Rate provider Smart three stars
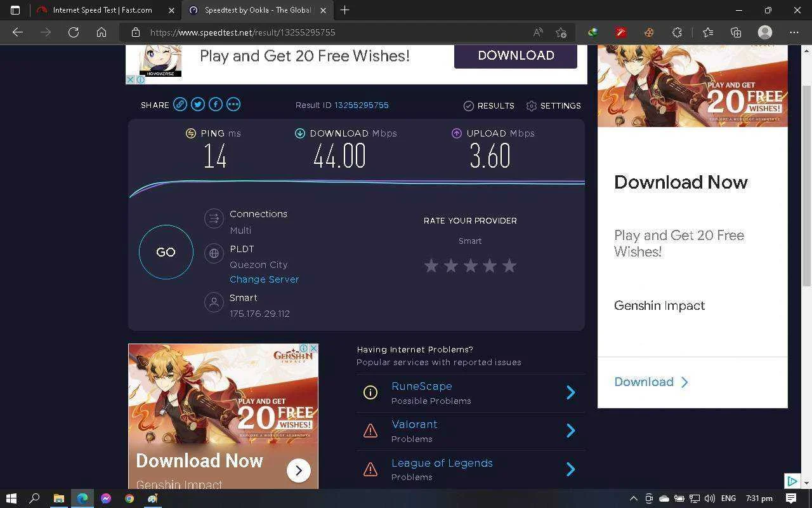 (470, 265)
